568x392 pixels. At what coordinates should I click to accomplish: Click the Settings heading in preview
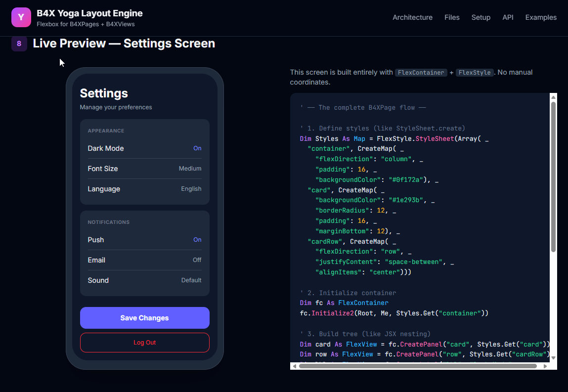click(x=104, y=93)
